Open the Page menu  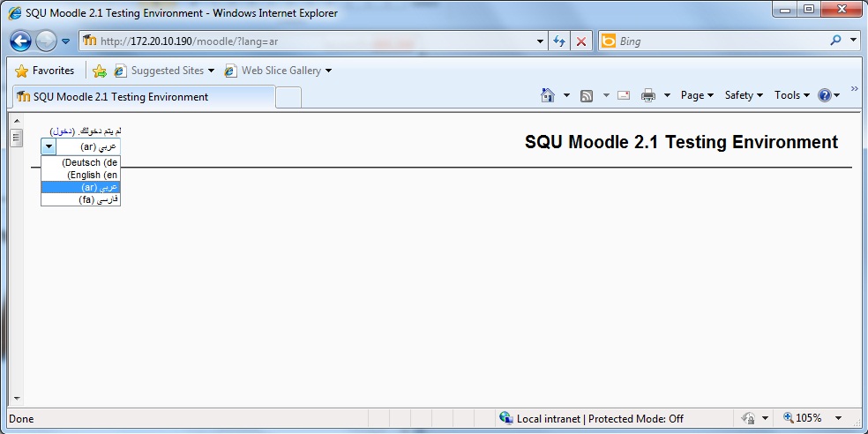(697, 95)
